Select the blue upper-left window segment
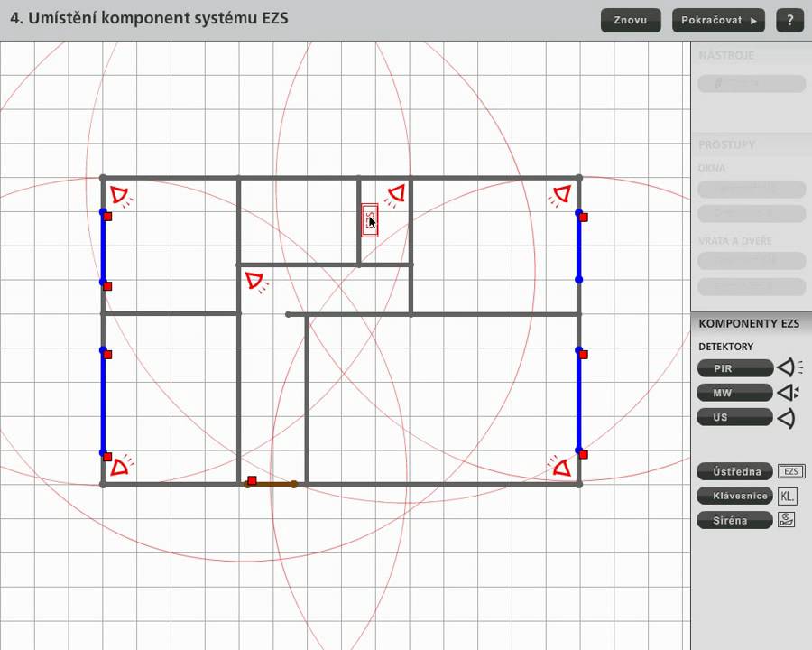This screenshot has width=812, height=650. [x=103, y=247]
